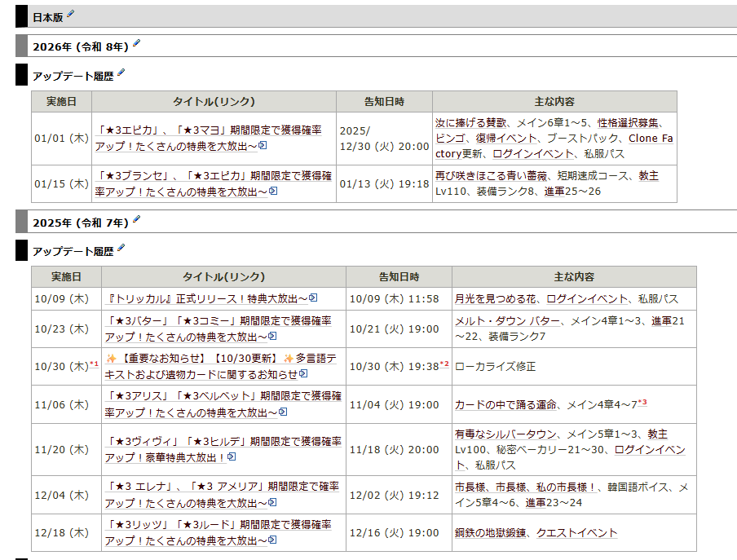Click edit pencil beside 2025年 (令和 7年) heading

coord(136,220)
